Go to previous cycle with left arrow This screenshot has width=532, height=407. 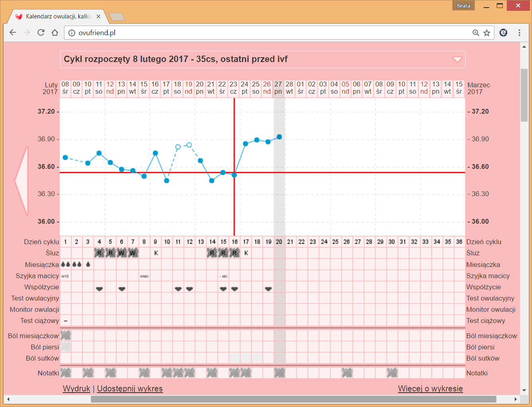[x=22, y=181]
